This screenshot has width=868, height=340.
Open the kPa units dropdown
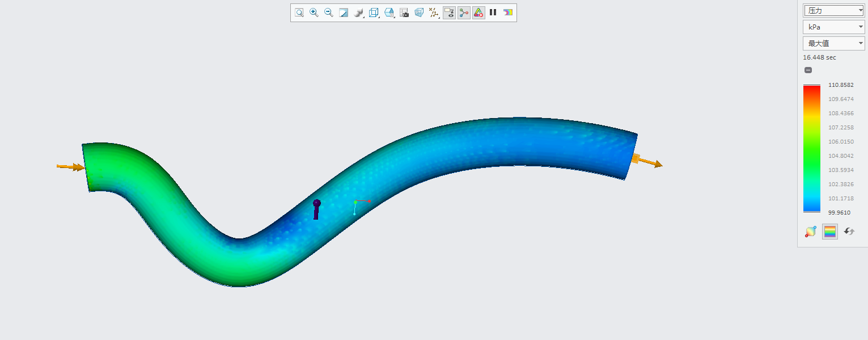pos(833,27)
